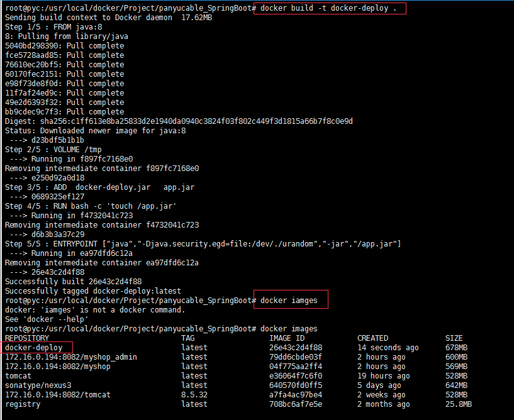This screenshot has height=420, width=514.
Task: Click 'Sending build context to Docker daemon' line
Action: pyautogui.click(x=108, y=18)
